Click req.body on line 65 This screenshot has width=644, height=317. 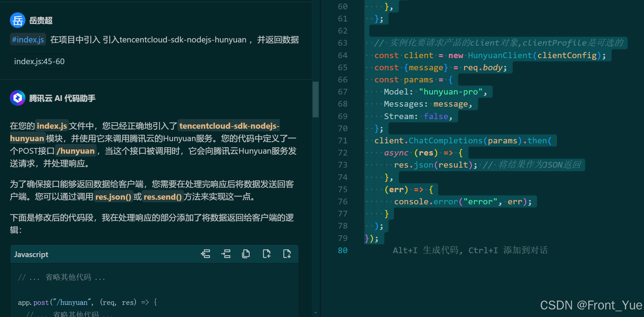pyautogui.click(x=482, y=67)
